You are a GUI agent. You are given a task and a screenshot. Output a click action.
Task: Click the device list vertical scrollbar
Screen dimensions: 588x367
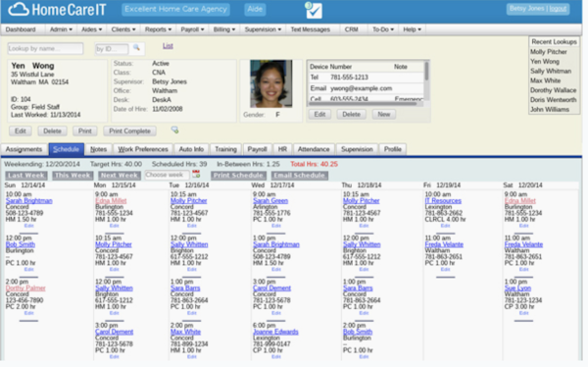click(426, 72)
